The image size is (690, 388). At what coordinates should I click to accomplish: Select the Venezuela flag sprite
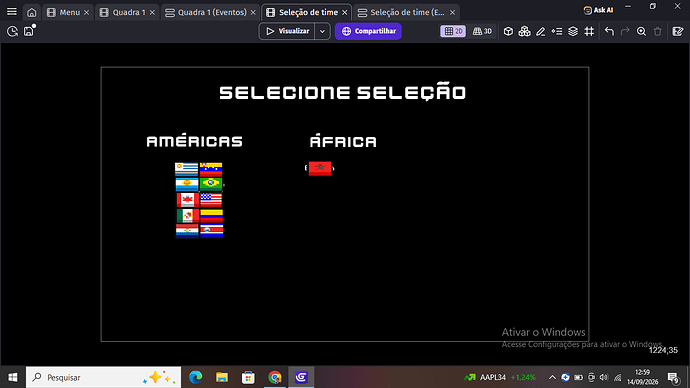point(211,169)
